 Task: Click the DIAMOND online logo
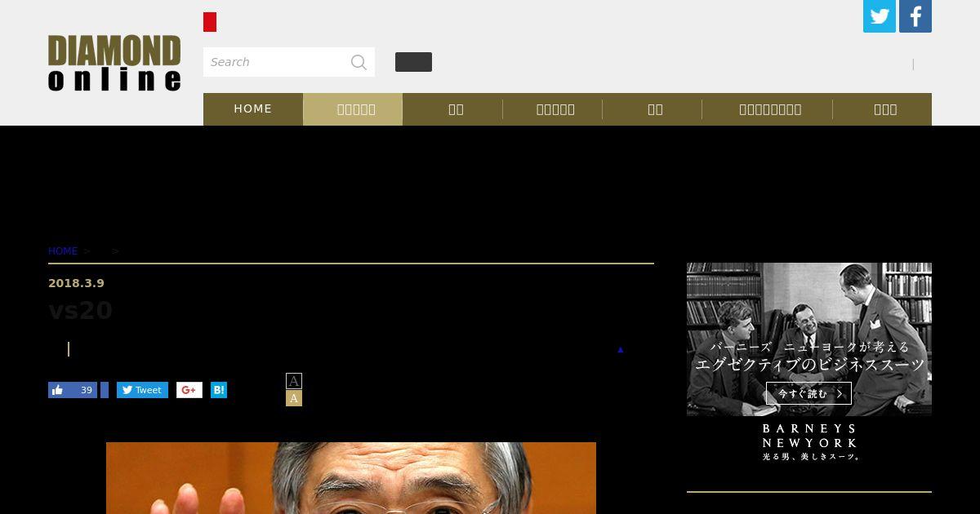point(114,63)
